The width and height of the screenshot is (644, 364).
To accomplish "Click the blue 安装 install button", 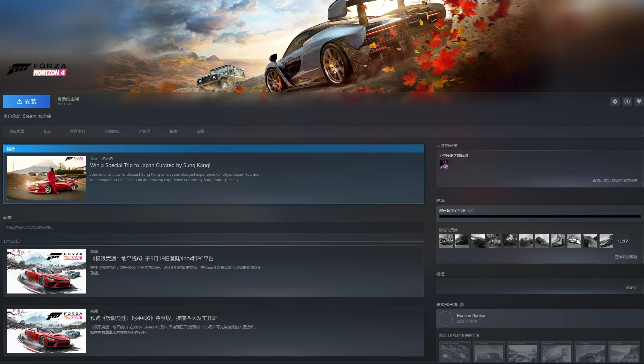I will [27, 101].
